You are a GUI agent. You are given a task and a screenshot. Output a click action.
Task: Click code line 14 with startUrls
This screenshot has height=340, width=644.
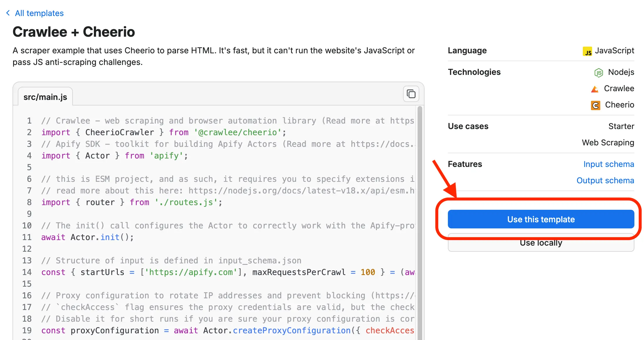pyautogui.click(x=228, y=272)
